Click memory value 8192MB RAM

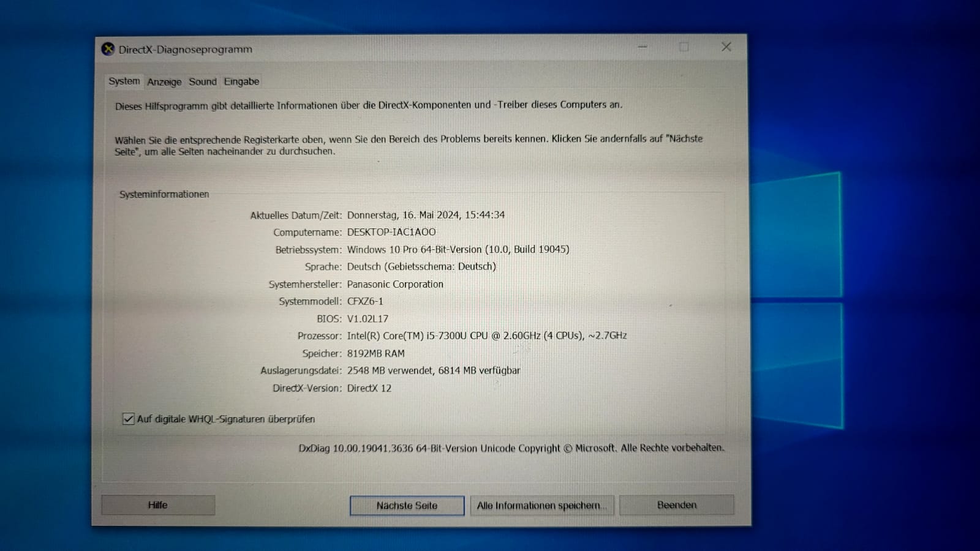click(x=375, y=353)
